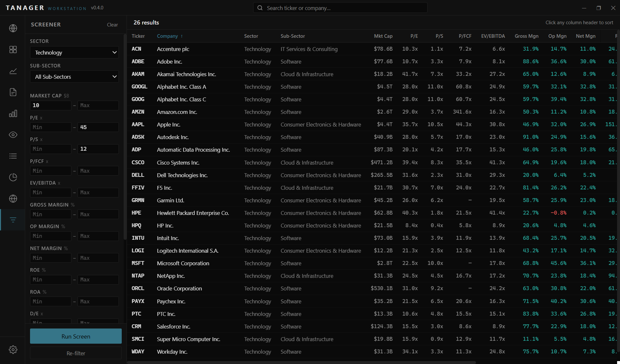Image resolution: width=620 pixels, height=364 pixels.
Task: Open the world globe icon below pie chart
Action: tap(13, 198)
